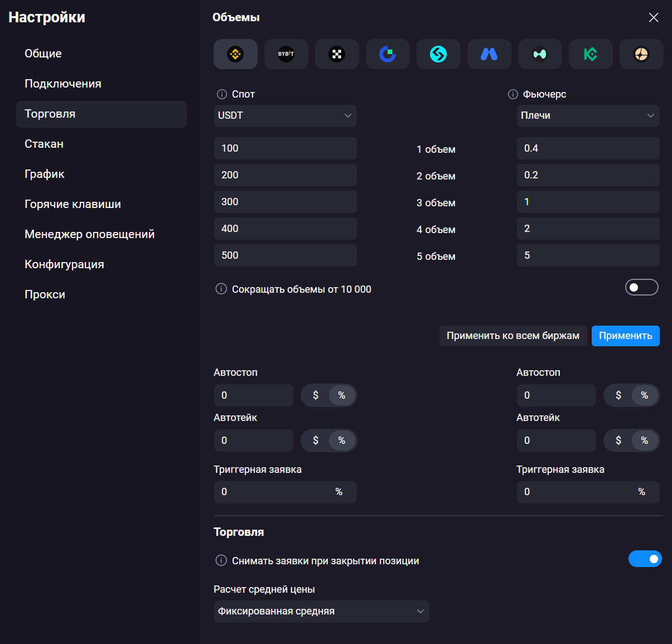Viewport: 672px width, 644px height.
Task: Select the last beige circular exchange icon
Action: (641, 54)
